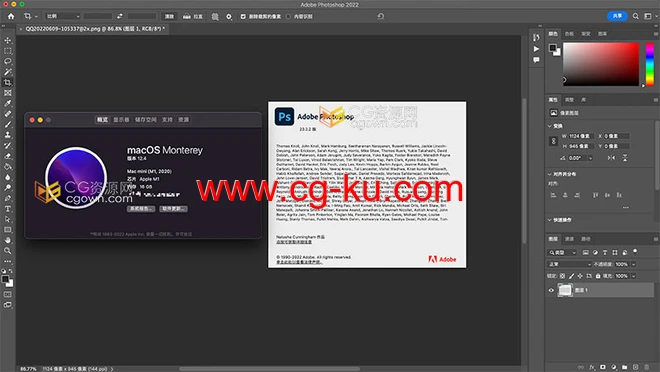Select the Move tool
The image size is (660, 372).
click(x=8, y=40)
